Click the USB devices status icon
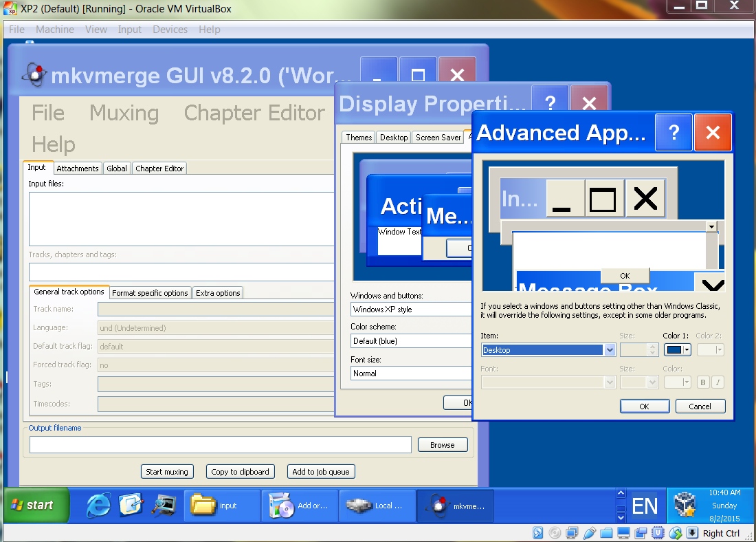The height and width of the screenshot is (542, 756). [x=589, y=533]
